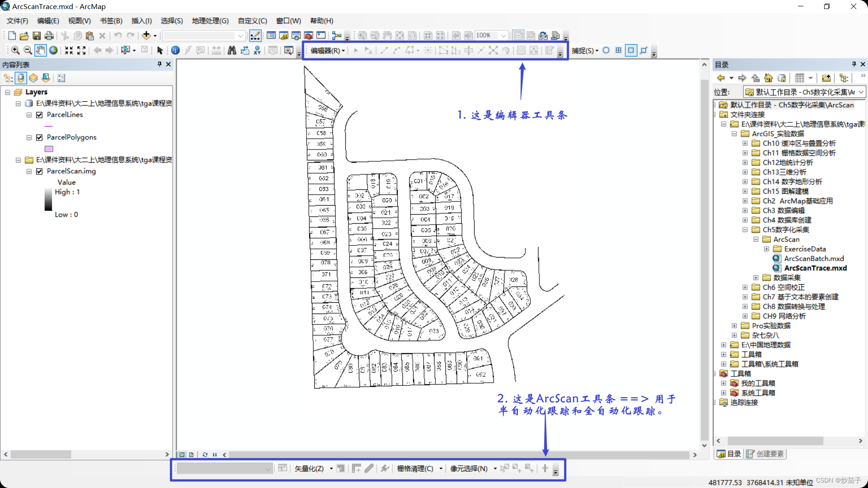This screenshot has width=868, height=488.
Task: Select ArcScanTrace.mxd in Catalog tree
Action: tap(815, 268)
